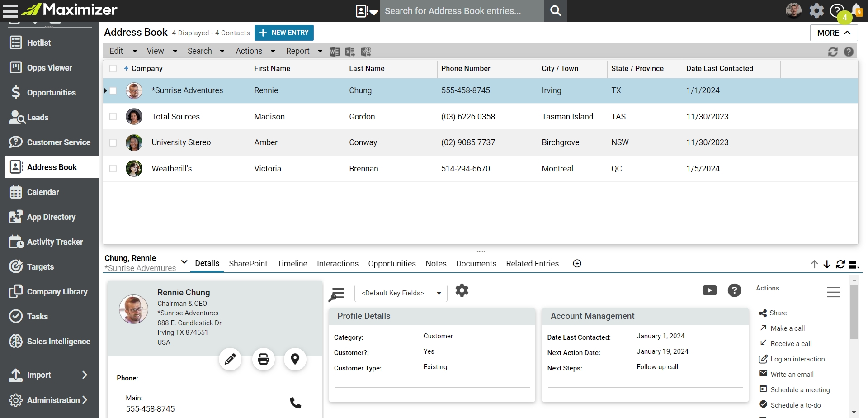Open the Opportunities tab in details
The height and width of the screenshot is (418, 868).
[392, 264]
